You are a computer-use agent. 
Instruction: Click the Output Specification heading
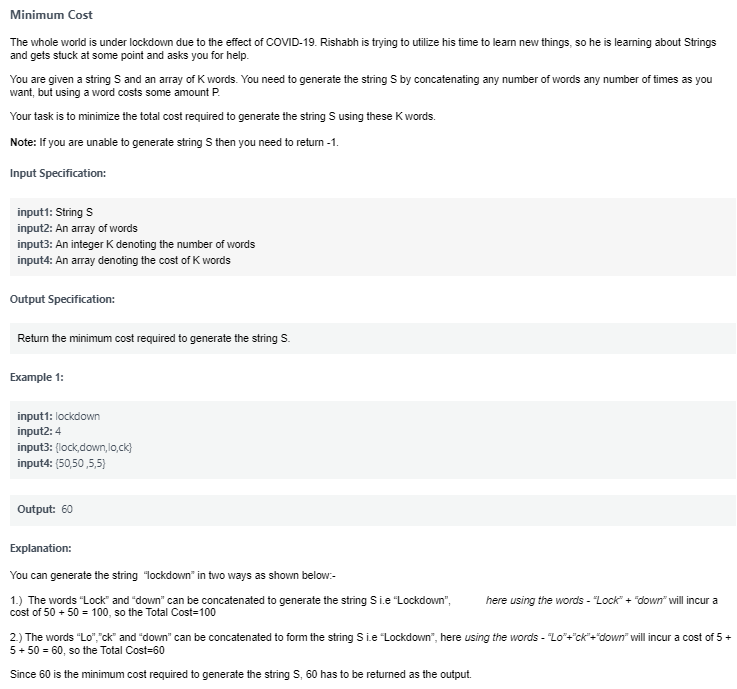(62, 299)
